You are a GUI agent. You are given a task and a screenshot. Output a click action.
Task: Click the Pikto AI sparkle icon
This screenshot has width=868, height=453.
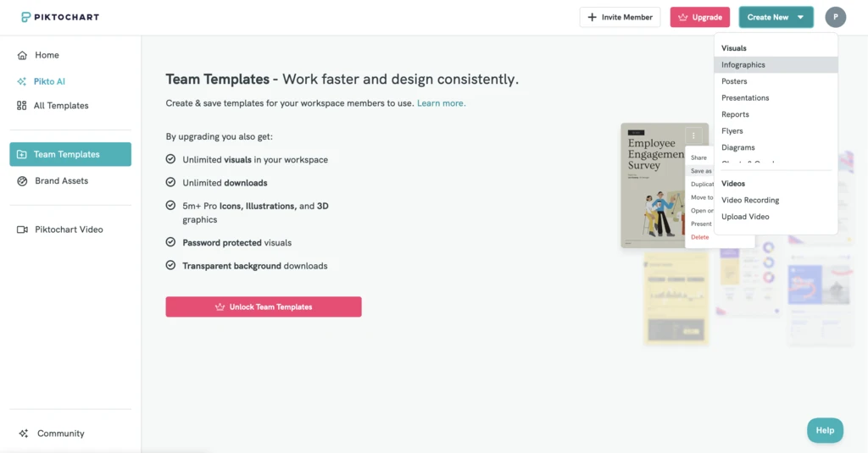tap(21, 81)
